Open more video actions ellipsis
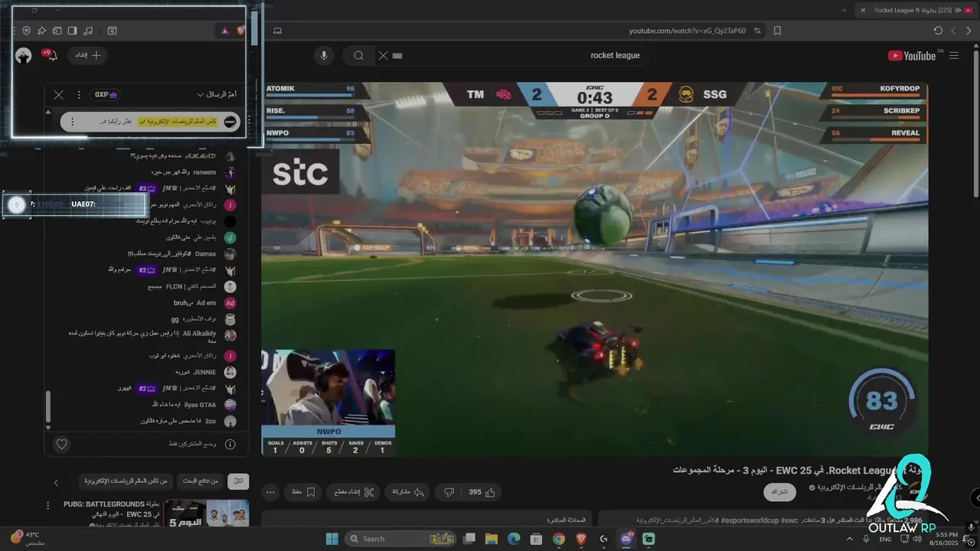Viewport: 980px width, 551px height. pos(269,492)
